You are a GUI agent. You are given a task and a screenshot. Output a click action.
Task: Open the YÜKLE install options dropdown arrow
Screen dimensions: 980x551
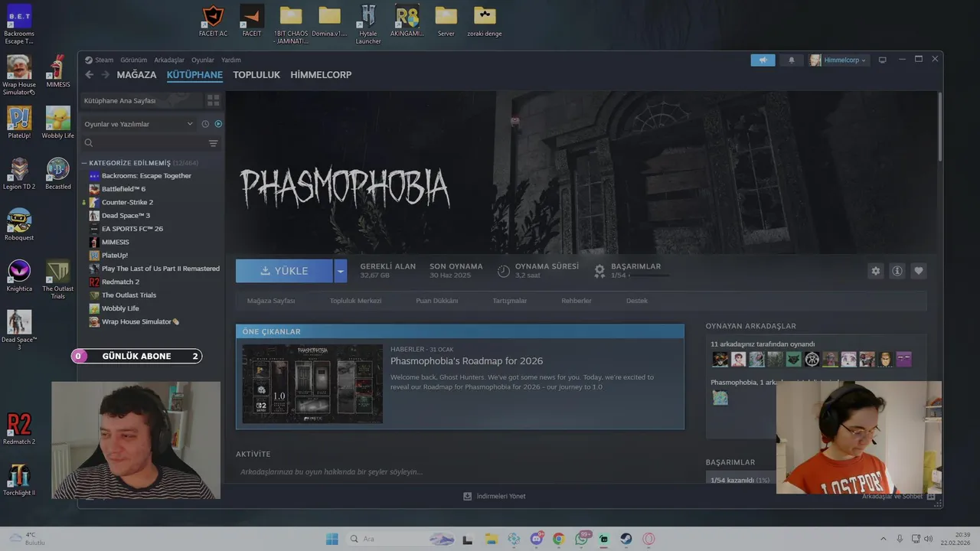(x=341, y=271)
